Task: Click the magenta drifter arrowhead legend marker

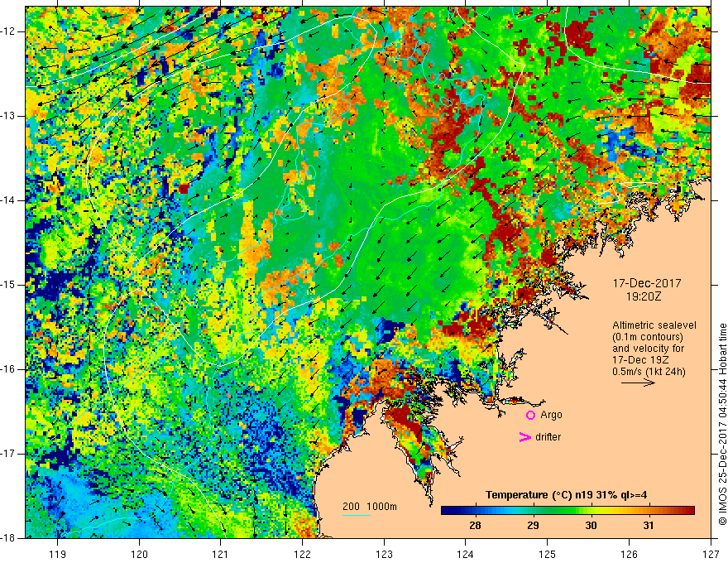Action: click(x=524, y=437)
